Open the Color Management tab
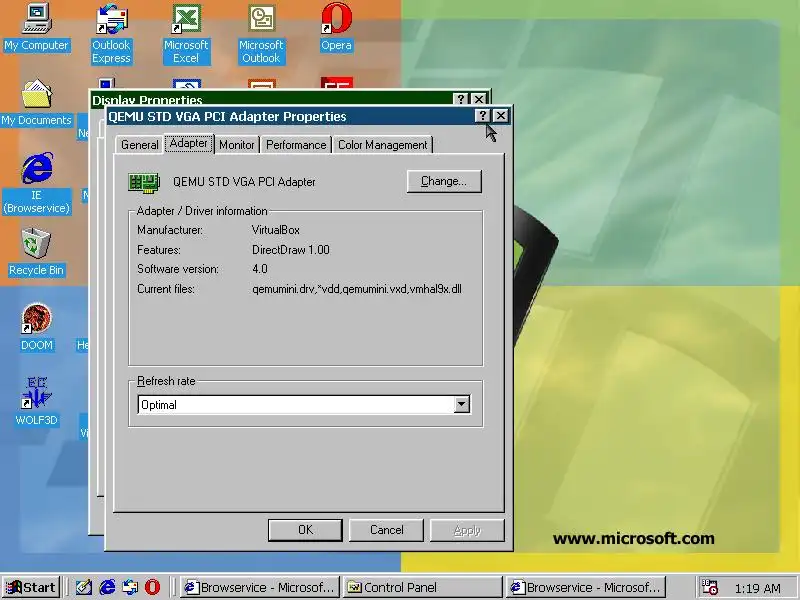This screenshot has height=600, width=800. pyautogui.click(x=383, y=145)
